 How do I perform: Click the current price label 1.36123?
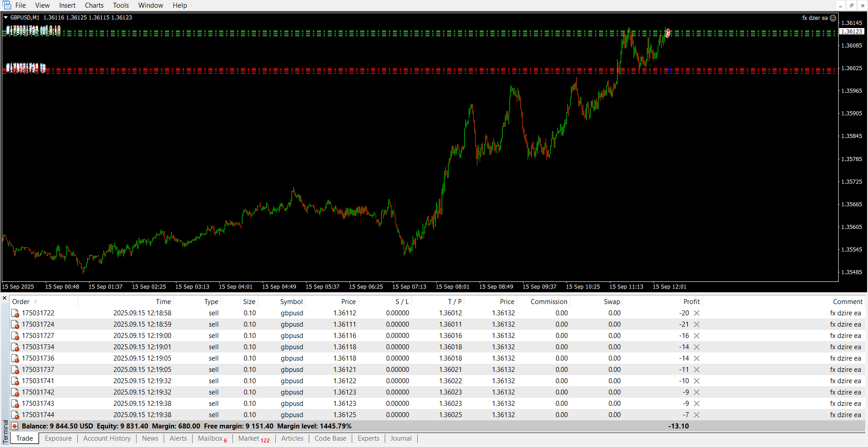tap(852, 32)
